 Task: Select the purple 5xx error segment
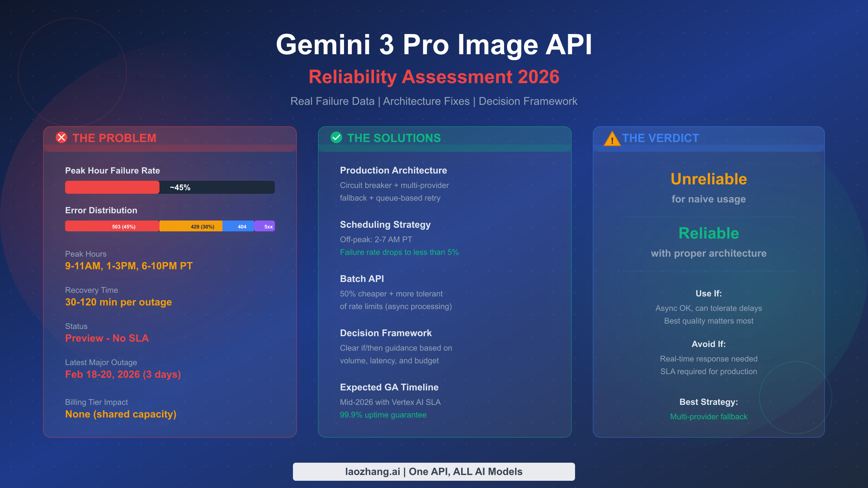pyautogui.click(x=265, y=226)
